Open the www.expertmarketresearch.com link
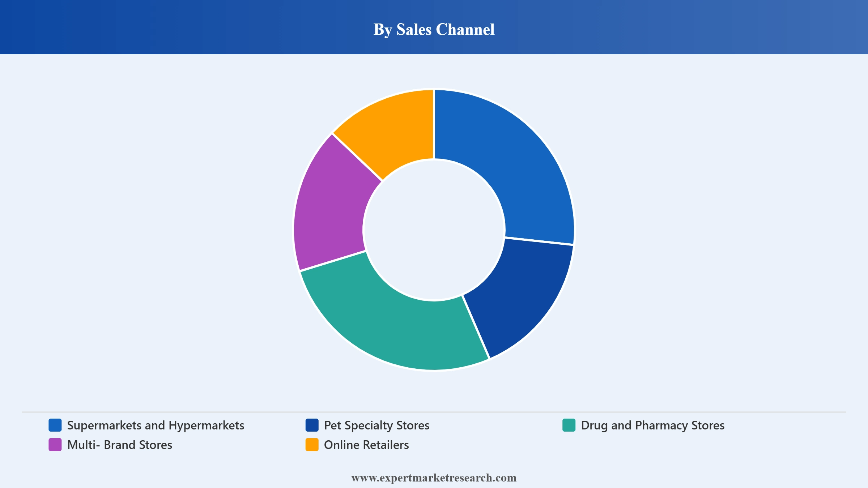This screenshot has width=868, height=488. (x=434, y=478)
